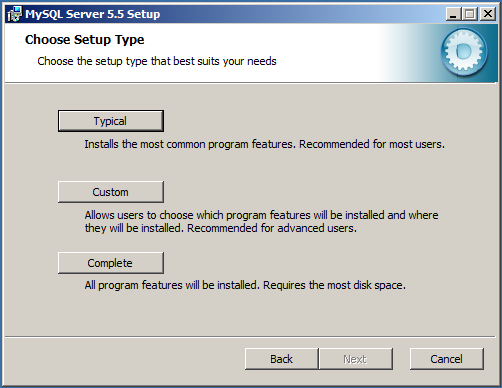Minimize the MySQL Setup window
This screenshot has height=388, width=502.
(x=453, y=14)
